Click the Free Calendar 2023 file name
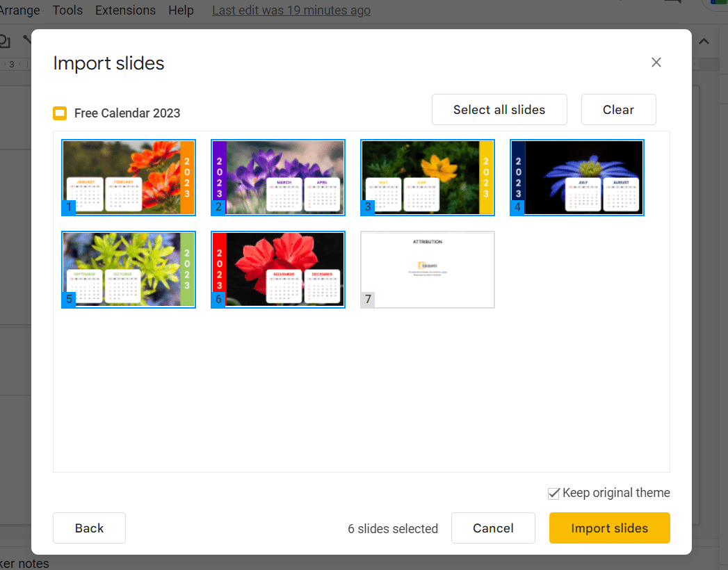The image size is (728, 570). pos(127,113)
